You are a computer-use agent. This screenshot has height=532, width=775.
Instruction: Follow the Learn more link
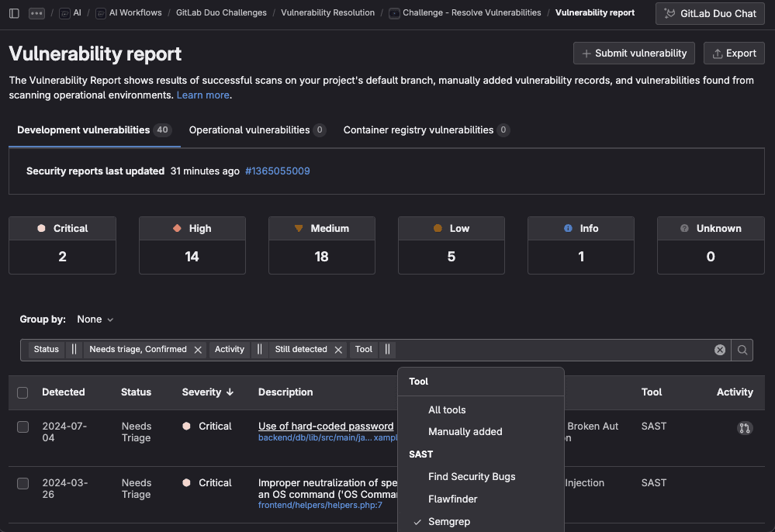pos(202,95)
